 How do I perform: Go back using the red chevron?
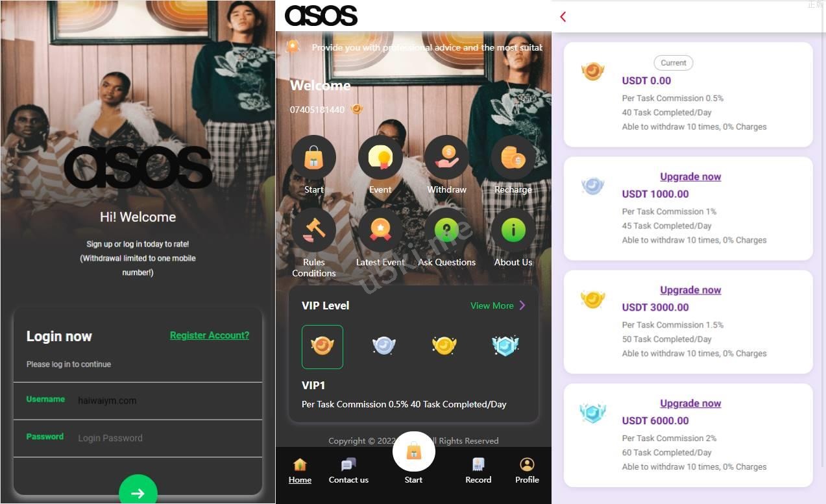[563, 17]
